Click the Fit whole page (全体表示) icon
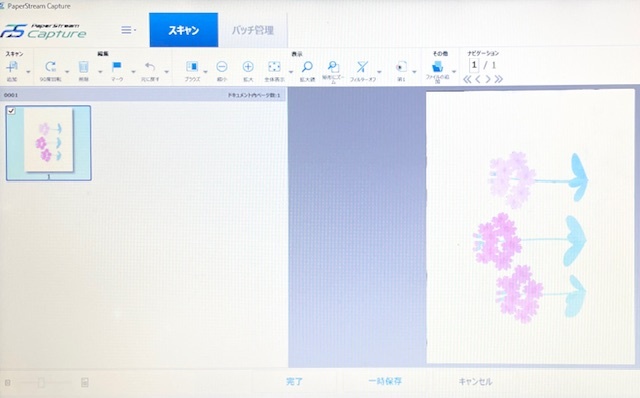This screenshot has height=398, width=640. (274, 67)
